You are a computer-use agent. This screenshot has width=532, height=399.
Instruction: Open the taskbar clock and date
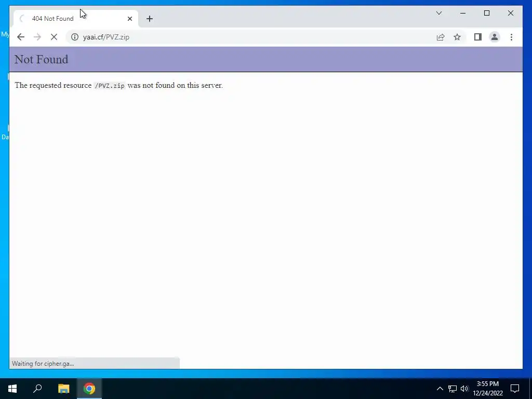click(488, 389)
